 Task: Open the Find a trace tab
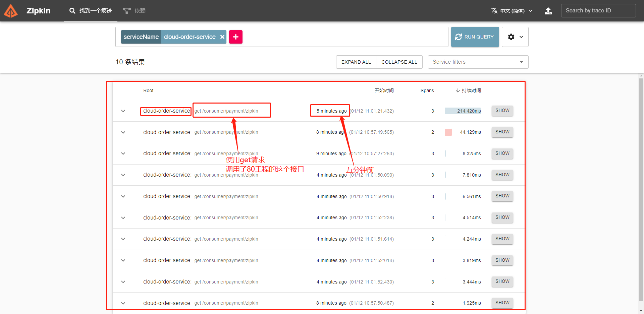(91, 11)
